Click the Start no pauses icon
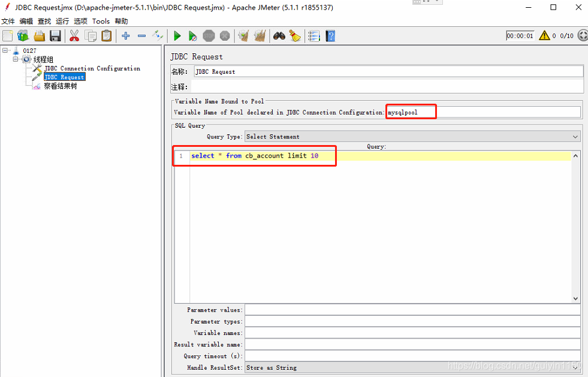588x377 pixels. click(x=192, y=35)
